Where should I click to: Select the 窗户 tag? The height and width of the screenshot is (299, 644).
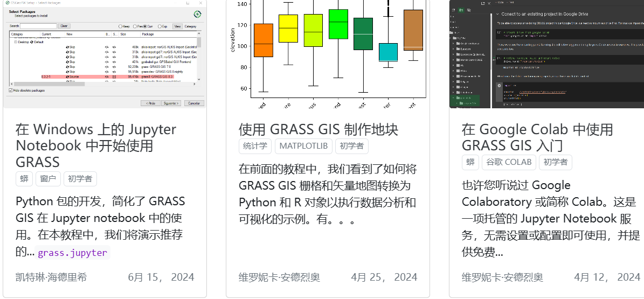(48, 179)
